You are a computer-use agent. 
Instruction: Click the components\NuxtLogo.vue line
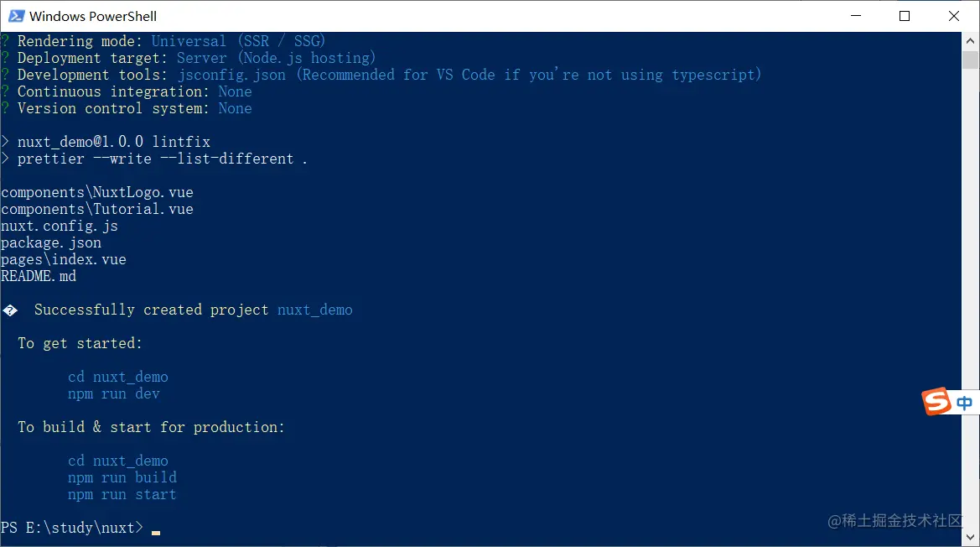(97, 192)
